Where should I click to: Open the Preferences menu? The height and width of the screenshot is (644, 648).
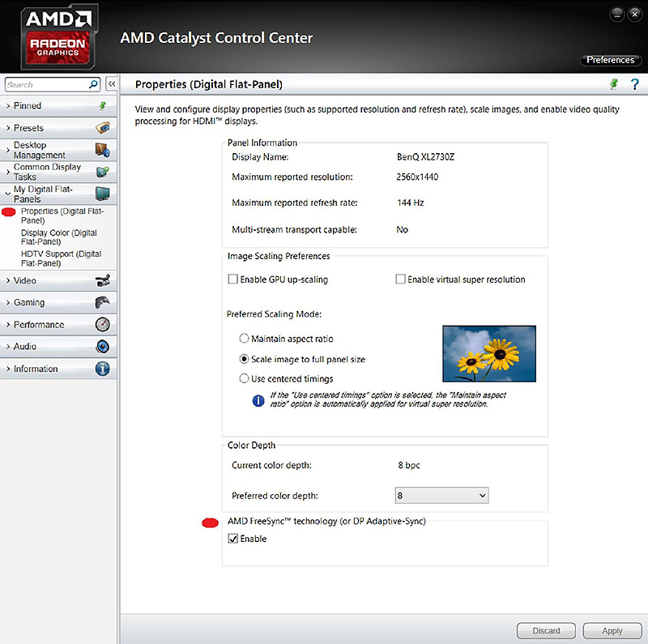[610, 60]
